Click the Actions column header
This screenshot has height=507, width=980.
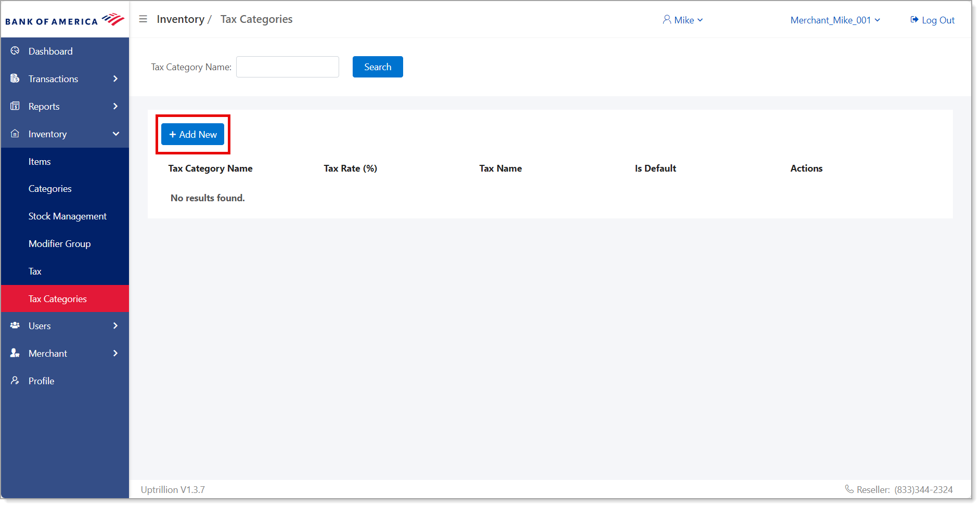(806, 168)
